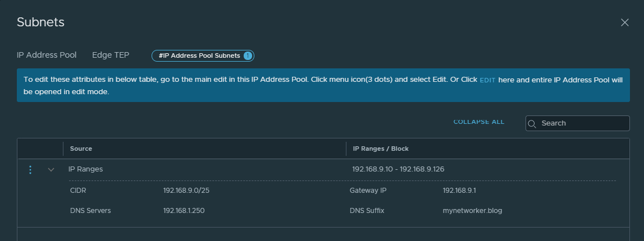Collapse the IP Ranges row chevron
644x241 pixels.
tap(51, 169)
